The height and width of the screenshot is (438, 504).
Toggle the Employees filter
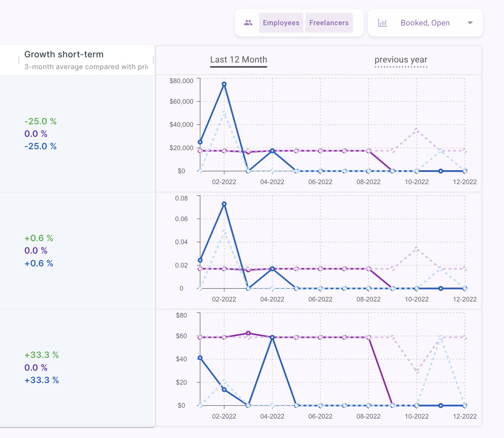(x=281, y=23)
